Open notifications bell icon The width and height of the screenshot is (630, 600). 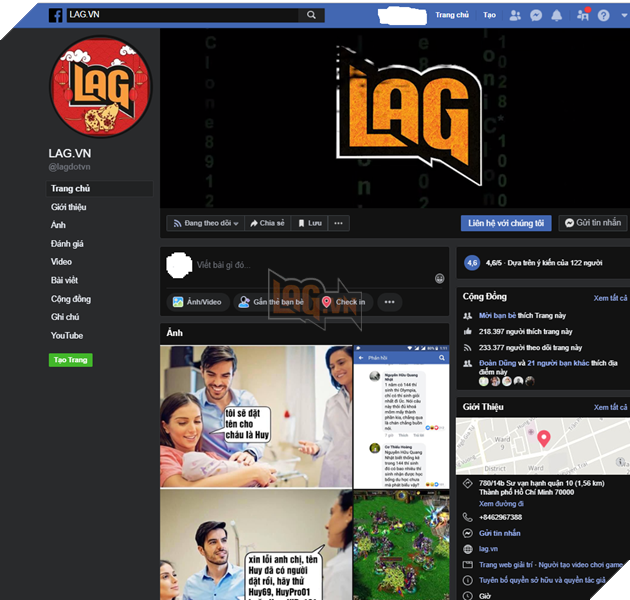[556, 15]
